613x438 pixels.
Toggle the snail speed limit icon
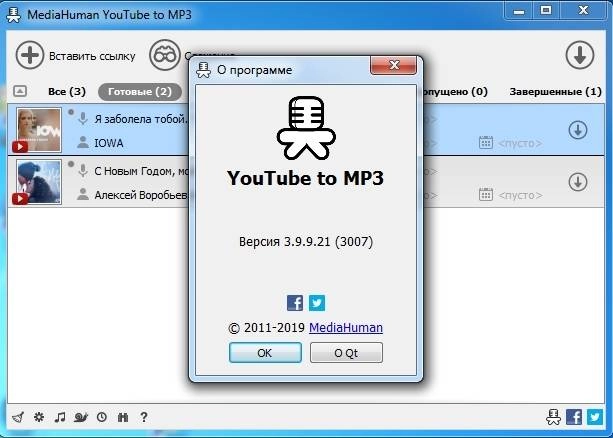(x=81, y=417)
